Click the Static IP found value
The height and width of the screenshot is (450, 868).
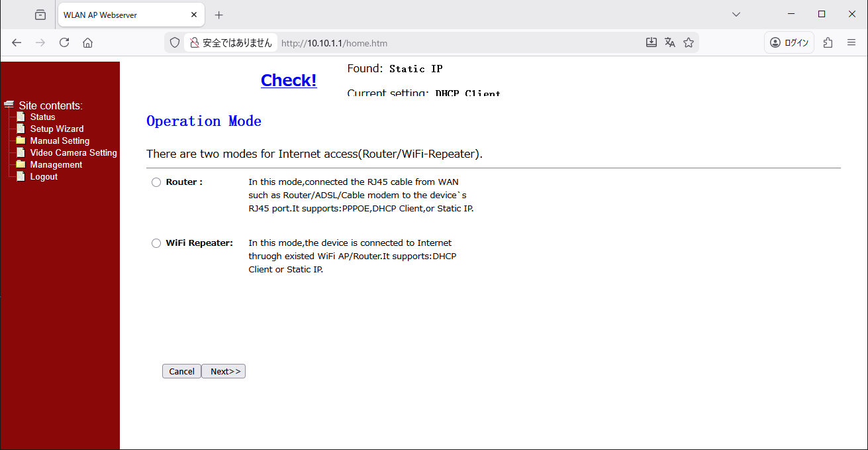(x=416, y=69)
